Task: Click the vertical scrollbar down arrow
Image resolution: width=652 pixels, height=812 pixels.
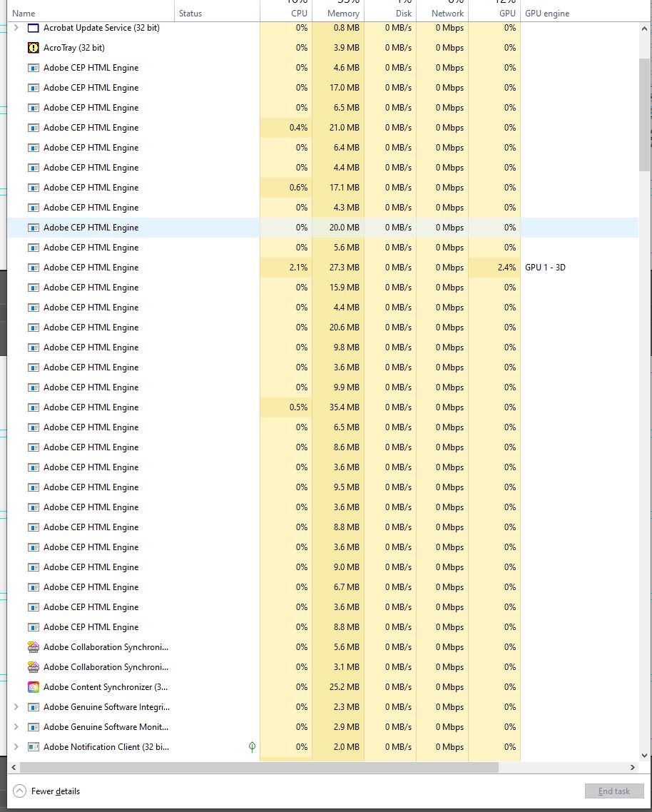Action: tap(646, 756)
